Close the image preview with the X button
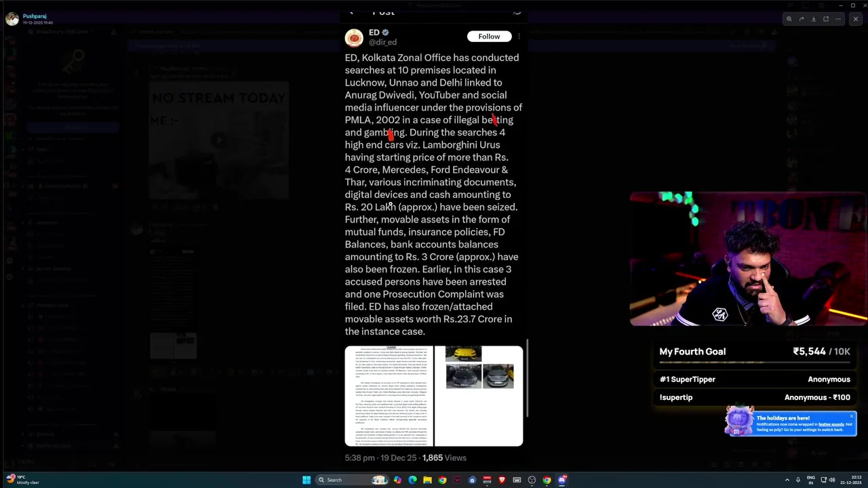This screenshot has height=488, width=868. (856, 19)
